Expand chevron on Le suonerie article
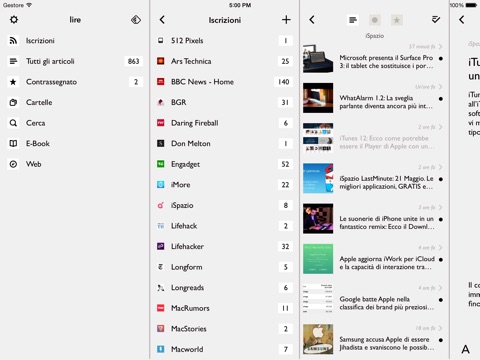Screen dimensions: 480x360 tap(441, 207)
